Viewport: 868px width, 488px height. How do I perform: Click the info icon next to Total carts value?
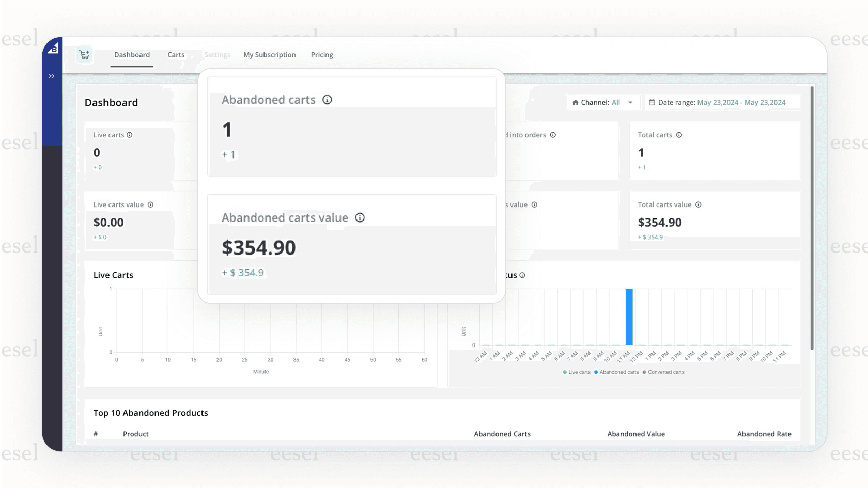click(699, 204)
